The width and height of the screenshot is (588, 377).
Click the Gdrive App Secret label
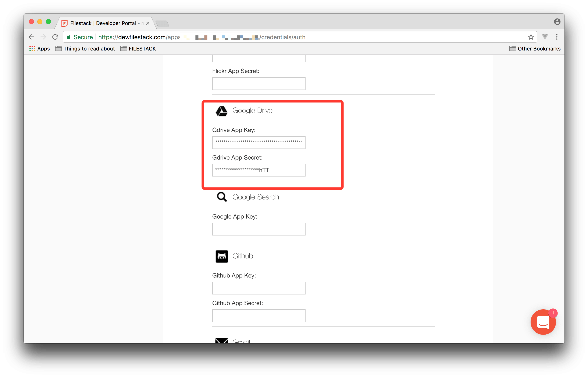coord(237,158)
